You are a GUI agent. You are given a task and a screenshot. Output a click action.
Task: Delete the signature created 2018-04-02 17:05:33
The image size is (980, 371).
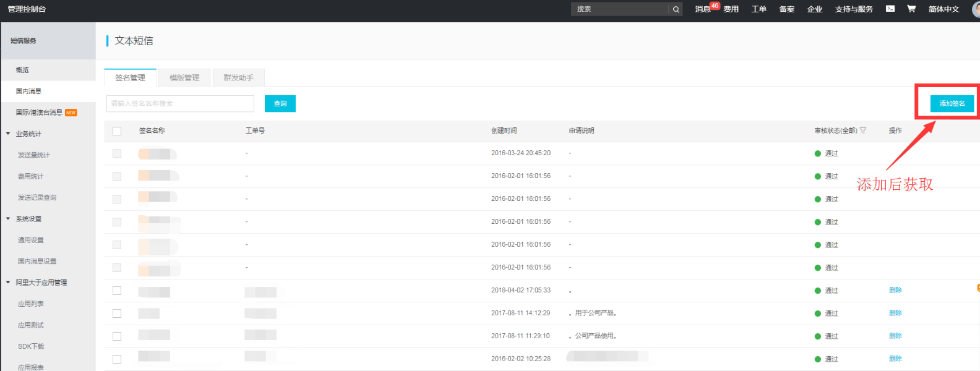pos(895,290)
